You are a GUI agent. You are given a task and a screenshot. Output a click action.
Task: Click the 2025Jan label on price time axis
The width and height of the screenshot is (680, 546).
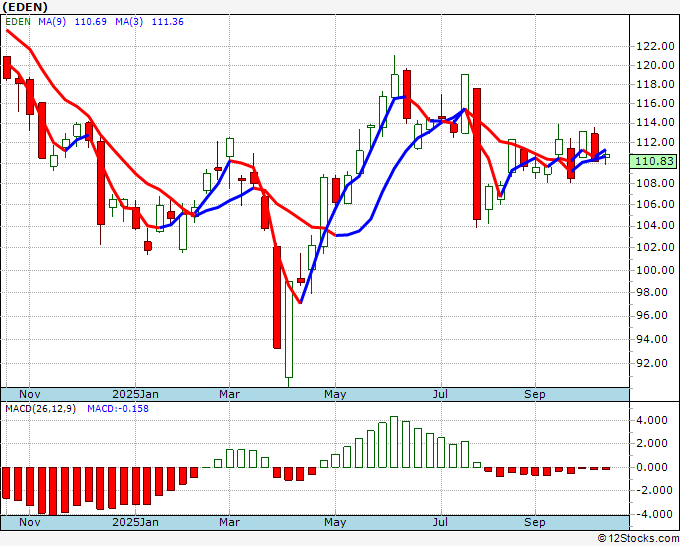pyautogui.click(x=135, y=394)
